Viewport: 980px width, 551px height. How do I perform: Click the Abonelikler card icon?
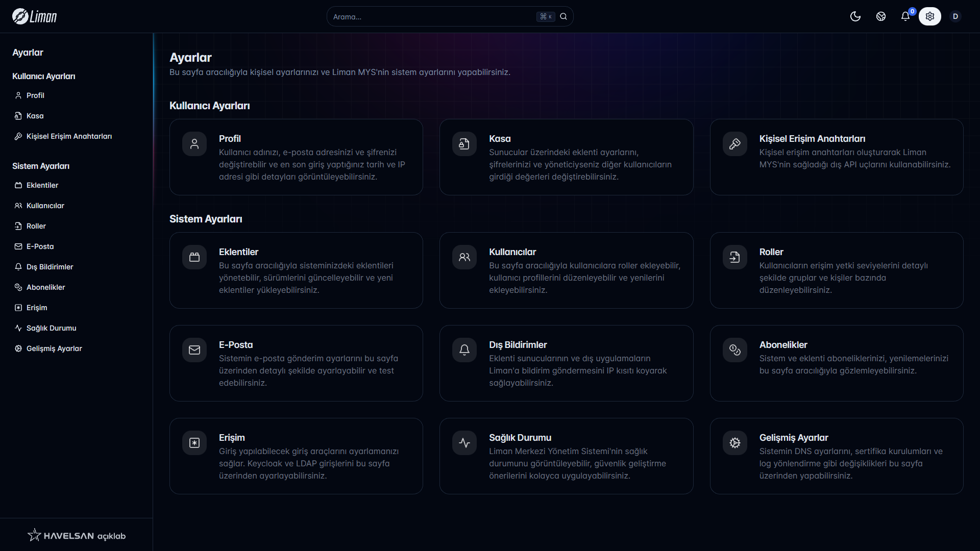tap(735, 350)
